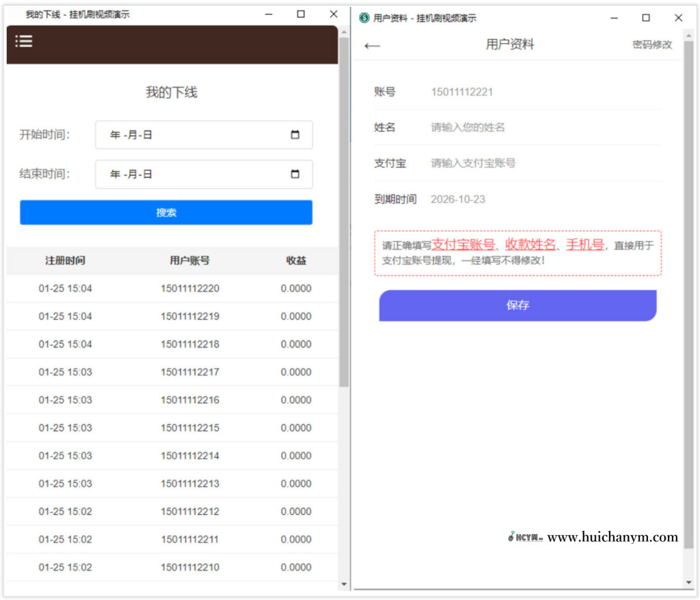Open the start date calendar picker icon
The image size is (700, 600).
click(295, 135)
